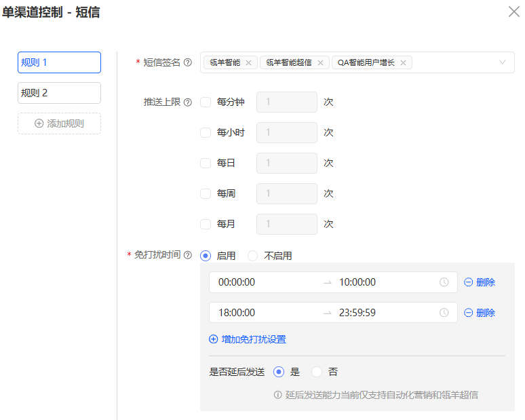Click the 10:00:00 end time field
Viewport: 525px width, 420px height.
[x=357, y=282]
